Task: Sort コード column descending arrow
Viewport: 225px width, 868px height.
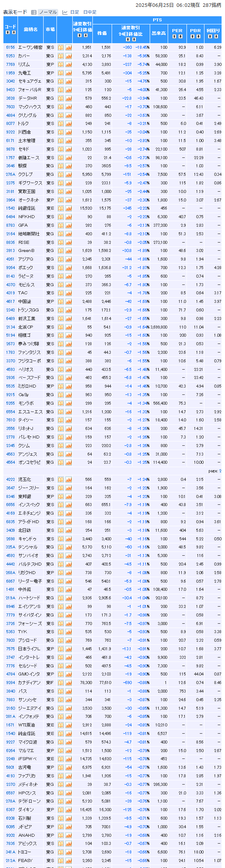Action: tap(13, 32)
